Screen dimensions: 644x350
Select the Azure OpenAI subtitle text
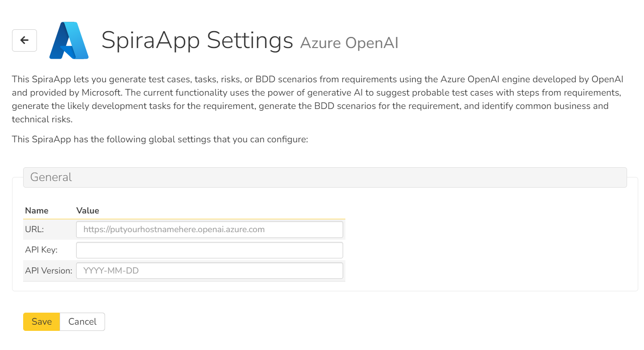tap(349, 43)
